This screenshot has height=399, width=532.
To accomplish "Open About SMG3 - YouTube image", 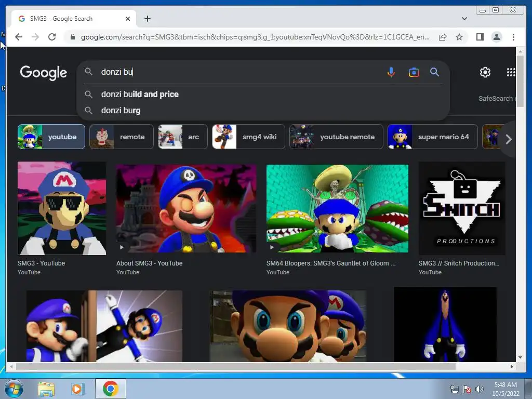I will (186, 208).
